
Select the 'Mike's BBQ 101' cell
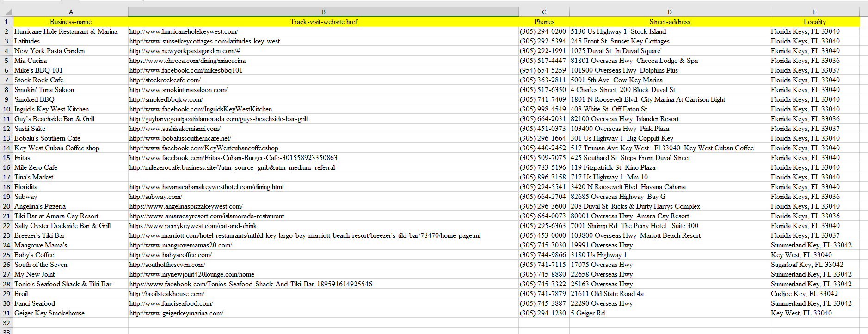pyautogui.click(x=71, y=70)
